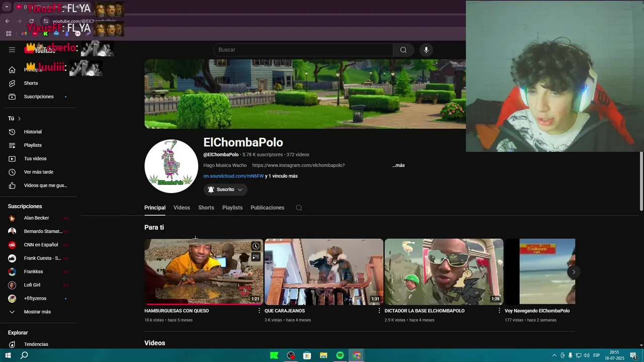Start voice search with the microphone icon
The image size is (644, 362).
click(x=426, y=50)
